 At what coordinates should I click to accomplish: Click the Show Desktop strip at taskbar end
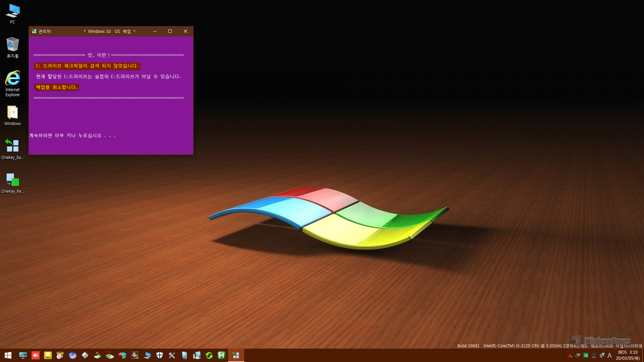point(643,355)
